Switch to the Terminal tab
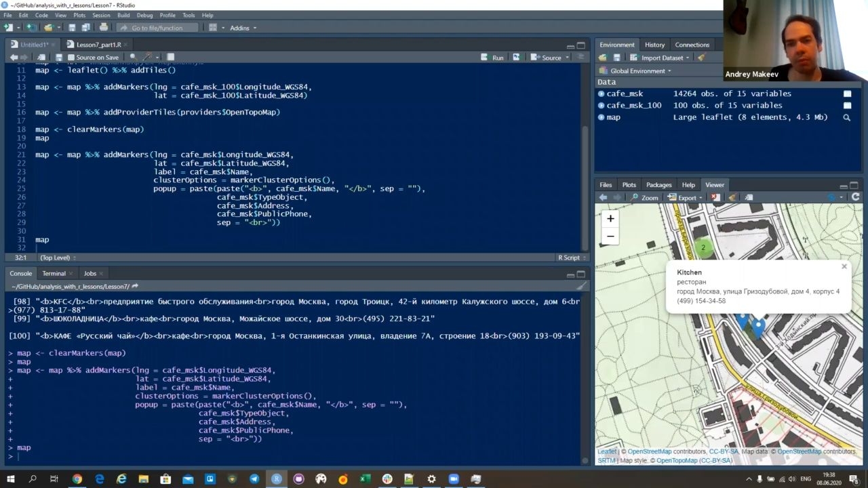 (54, 273)
